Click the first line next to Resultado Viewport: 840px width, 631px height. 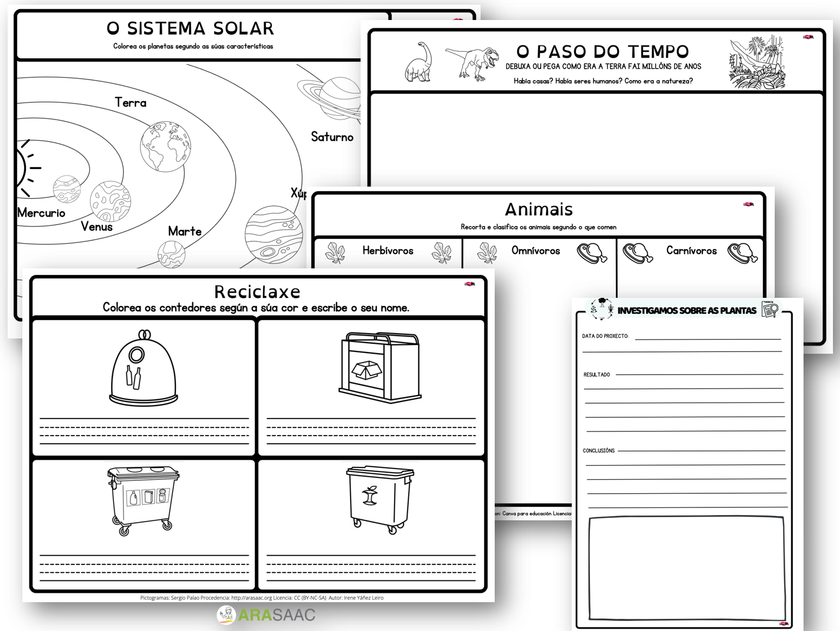click(699, 373)
